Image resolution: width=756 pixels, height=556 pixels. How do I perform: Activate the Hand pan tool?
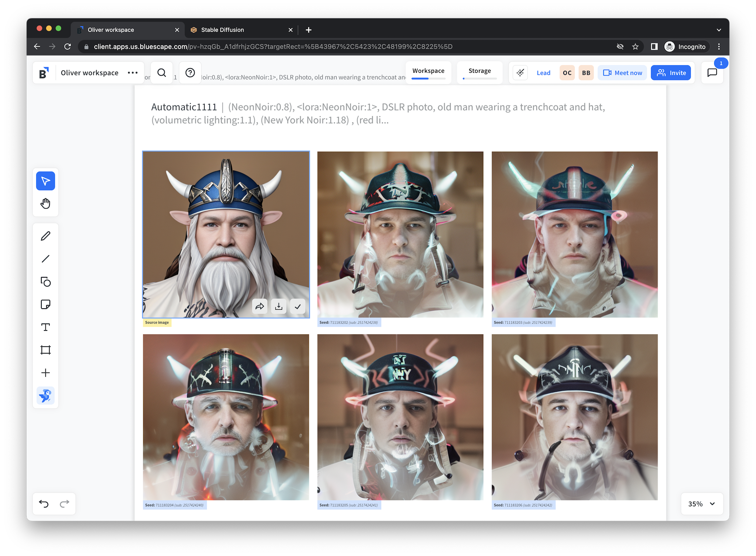(45, 203)
